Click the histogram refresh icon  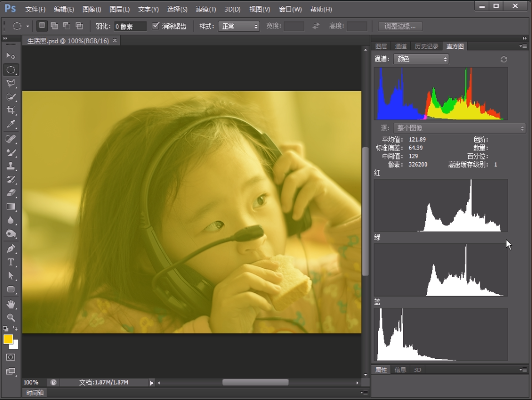(504, 59)
